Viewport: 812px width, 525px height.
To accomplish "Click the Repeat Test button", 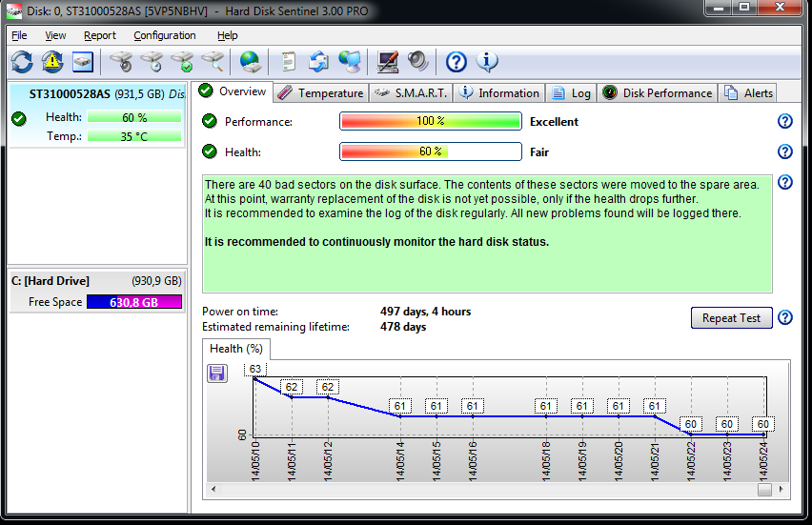I will pos(731,318).
